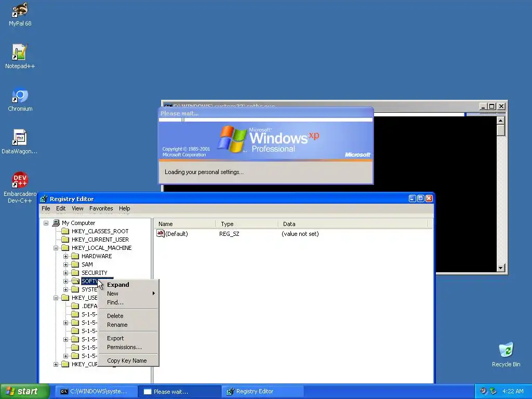
Task: Select the HARDWARE key label
Action: point(97,256)
